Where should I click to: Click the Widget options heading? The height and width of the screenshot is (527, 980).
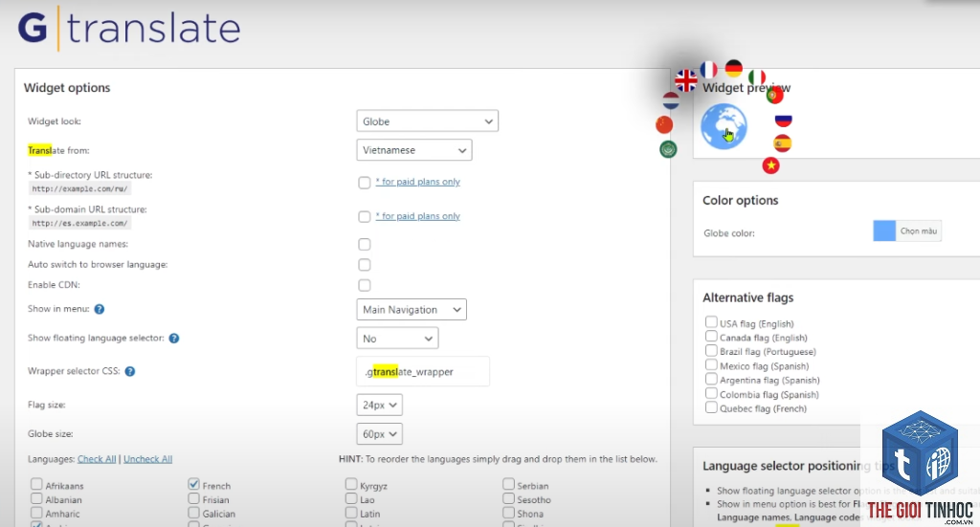pyautogui.click(x=67, y=88)
